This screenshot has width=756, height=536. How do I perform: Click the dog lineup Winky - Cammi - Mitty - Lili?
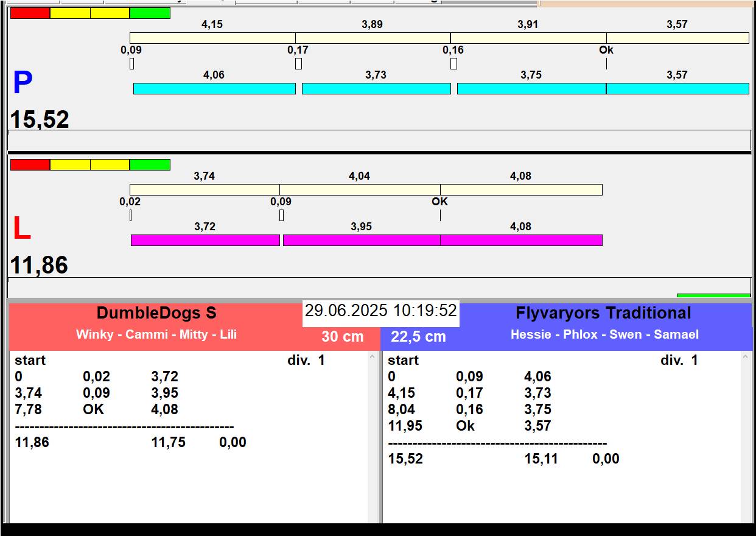click(156, 334)
